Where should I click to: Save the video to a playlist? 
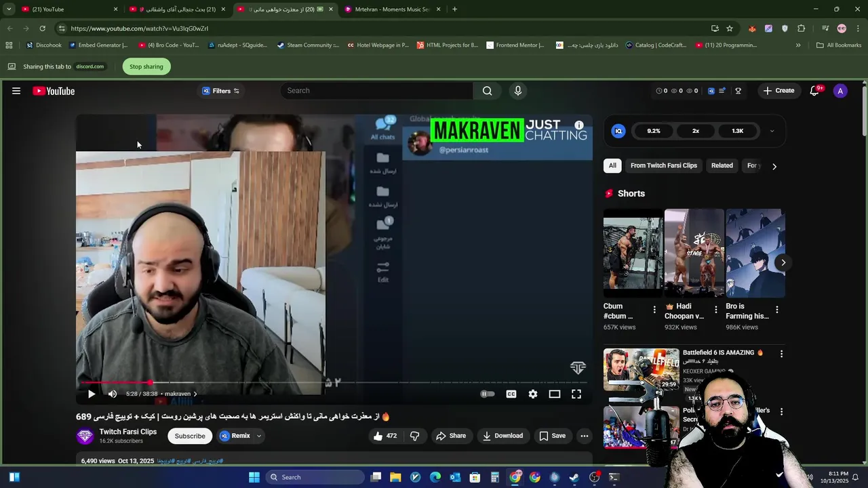click(552, 436)
